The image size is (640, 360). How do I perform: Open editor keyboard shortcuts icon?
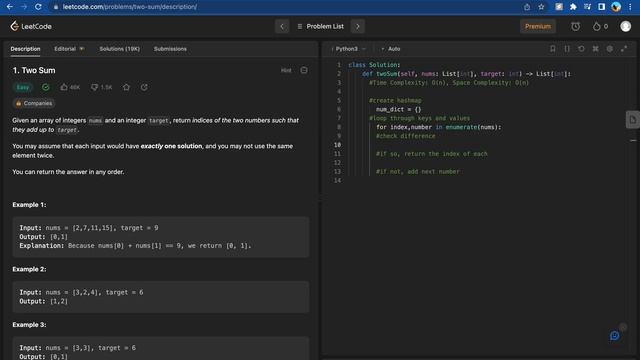click(596, 49)
